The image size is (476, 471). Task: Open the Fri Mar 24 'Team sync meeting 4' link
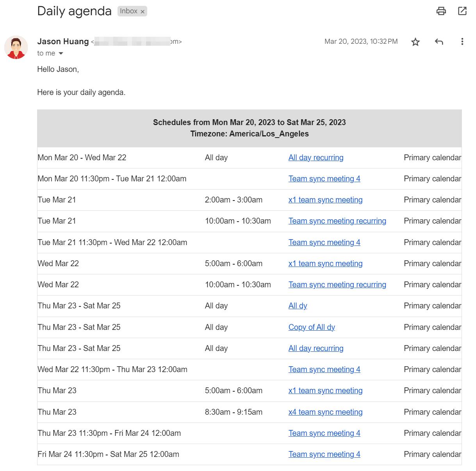tap(324, 454)
